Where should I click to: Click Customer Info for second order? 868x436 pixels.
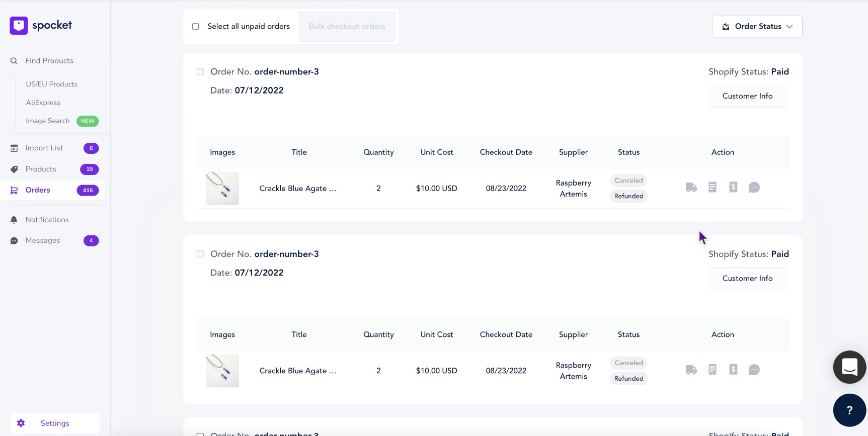click(x=747, y=279)
